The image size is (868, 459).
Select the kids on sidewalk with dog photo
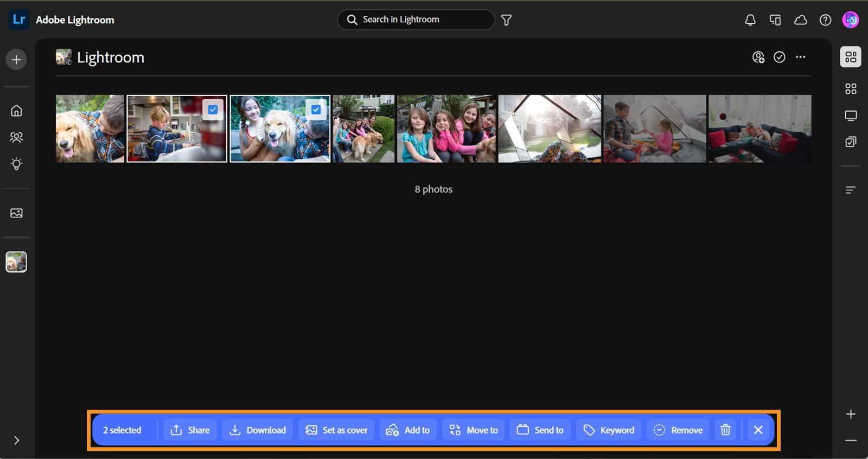click(x=363, y=129)
